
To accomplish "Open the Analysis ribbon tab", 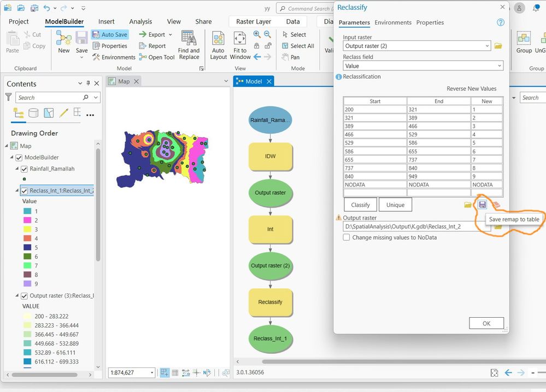I will (140, 21).
